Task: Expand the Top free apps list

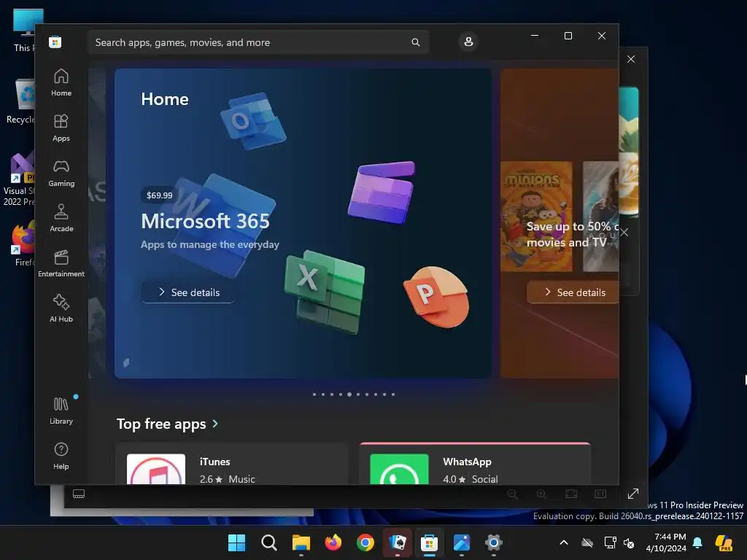Action: [167, 424]
